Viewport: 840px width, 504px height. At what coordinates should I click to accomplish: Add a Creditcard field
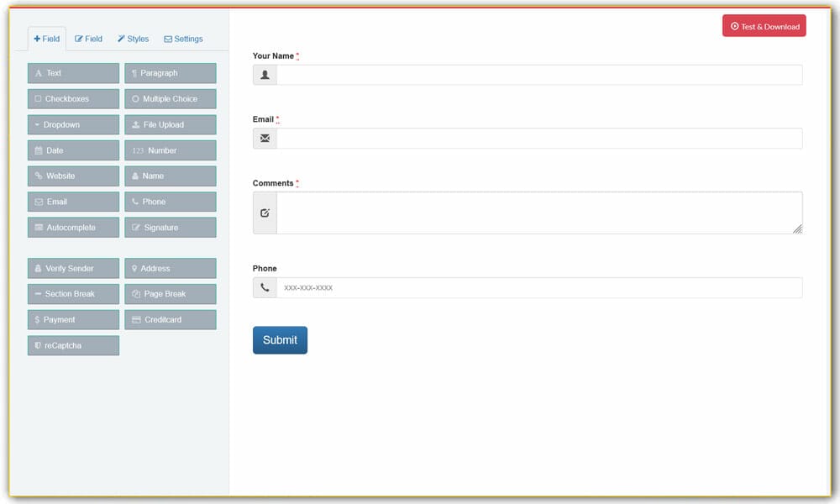pos(171,320)
